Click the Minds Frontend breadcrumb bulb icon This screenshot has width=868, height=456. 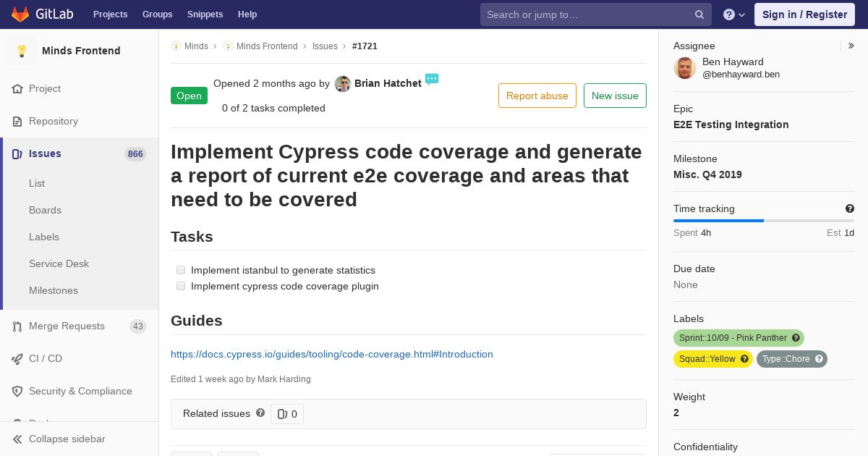(228, 46)
